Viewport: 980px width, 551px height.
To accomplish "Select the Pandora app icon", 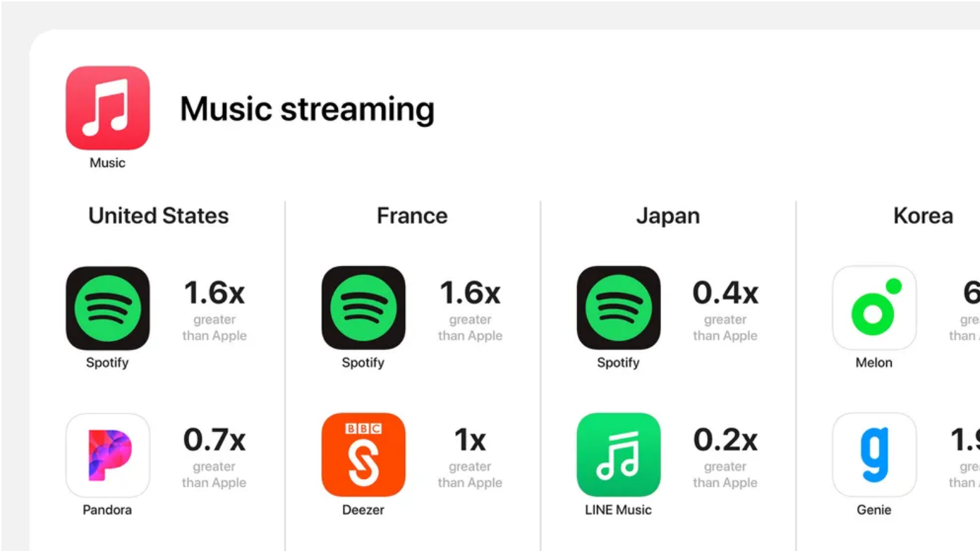I will click(108, 455).
